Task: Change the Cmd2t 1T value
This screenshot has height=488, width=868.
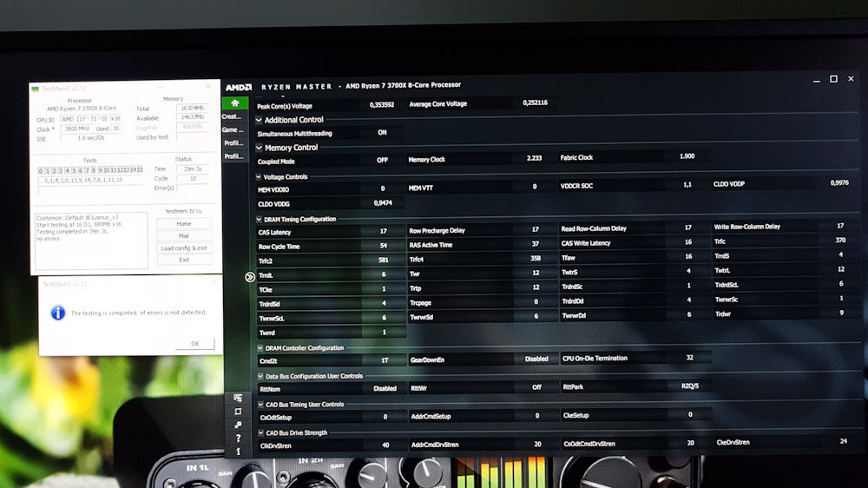Action: (385, 360)
